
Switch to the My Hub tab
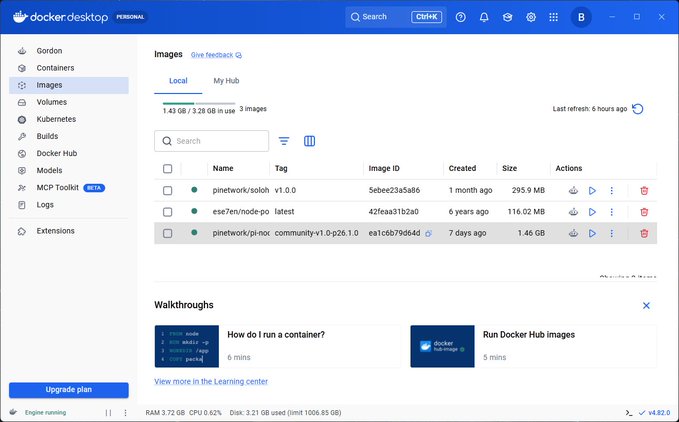pos(226,81)
